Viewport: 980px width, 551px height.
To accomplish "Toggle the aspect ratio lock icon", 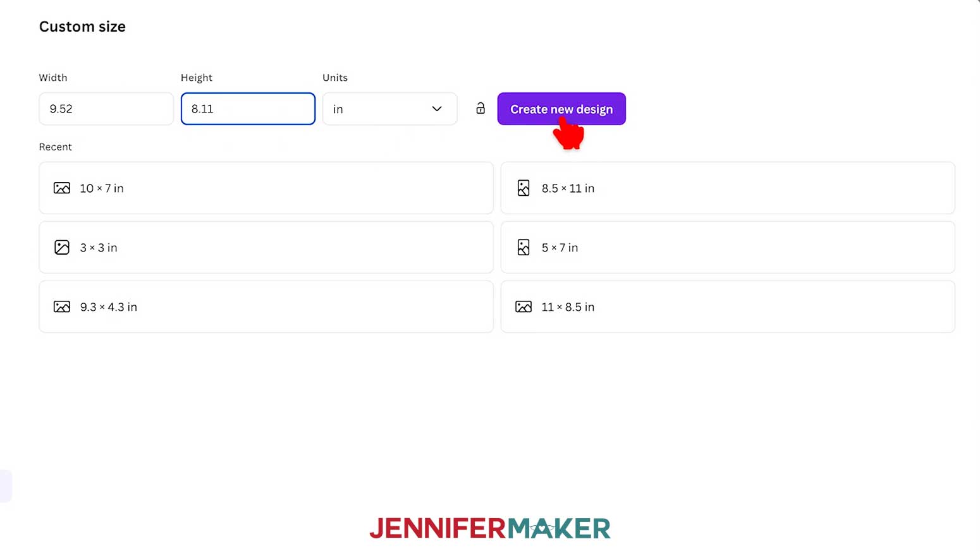I will tap(481, 109).
